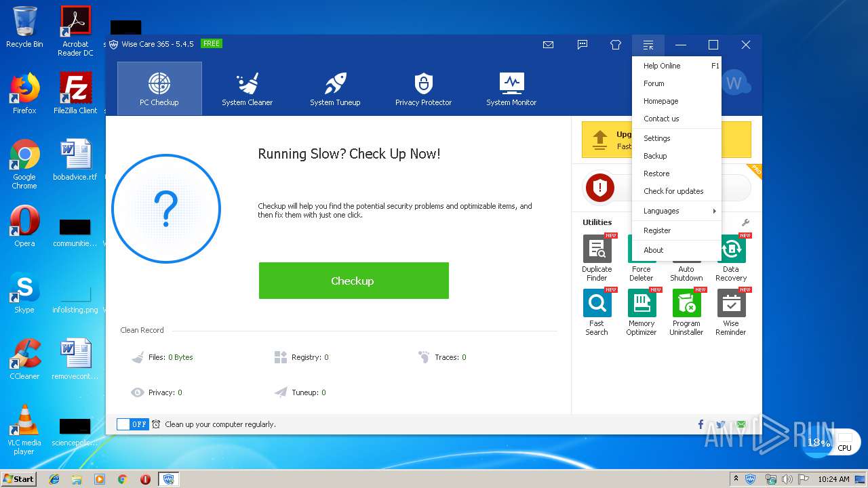
Task: Open Fast Search utility
Action: tap(597, 312)
